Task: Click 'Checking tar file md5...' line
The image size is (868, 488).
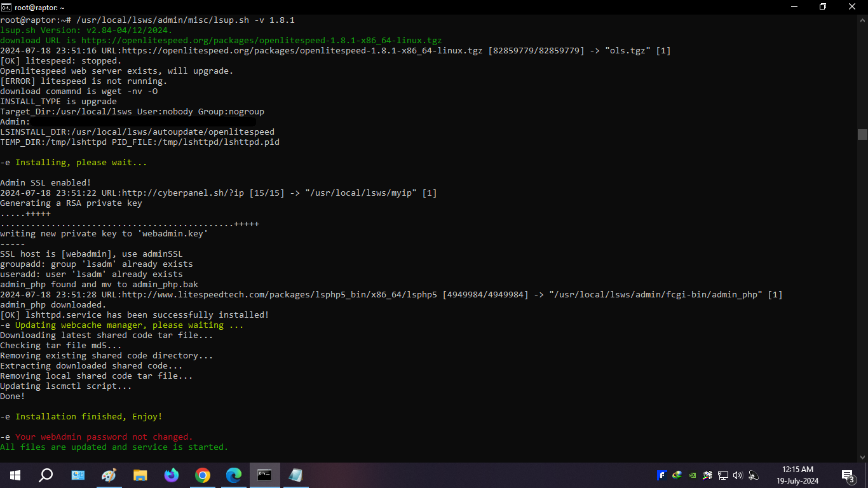Action: click(x=61, y=346)
